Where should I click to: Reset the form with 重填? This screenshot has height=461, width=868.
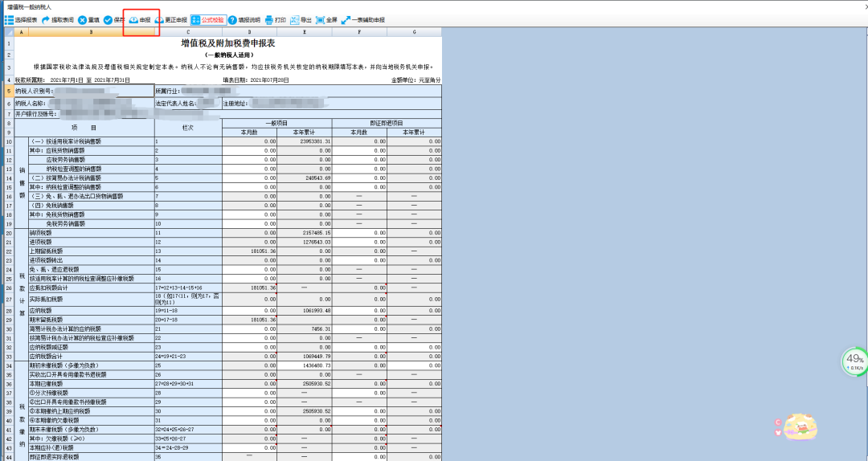point(88,20)
